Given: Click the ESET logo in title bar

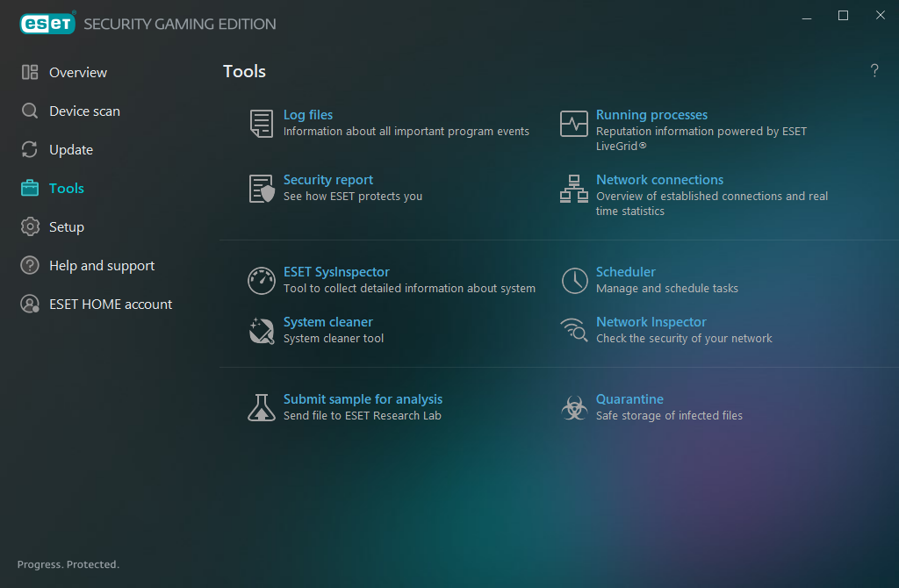Looking at the screenshot, I should click(47, 23).
